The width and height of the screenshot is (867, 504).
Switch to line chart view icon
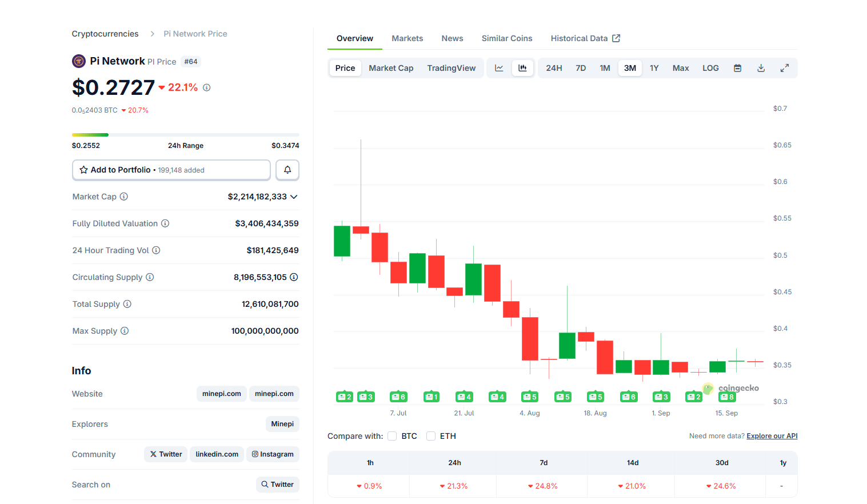499,68
